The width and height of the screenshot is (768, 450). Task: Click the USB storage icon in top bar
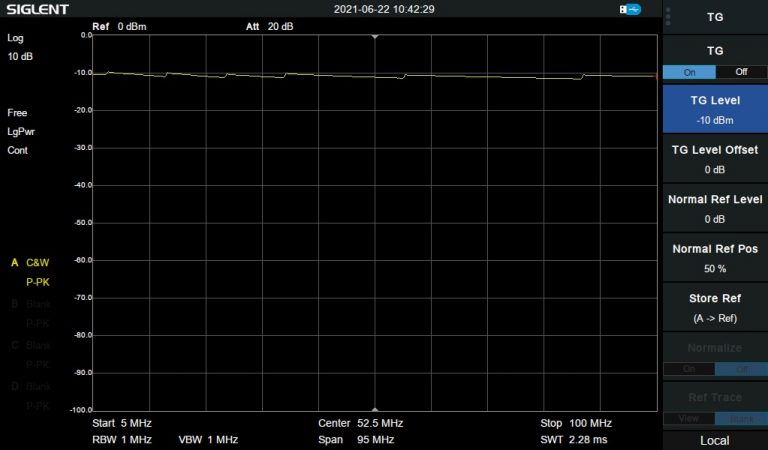[630, 9]
